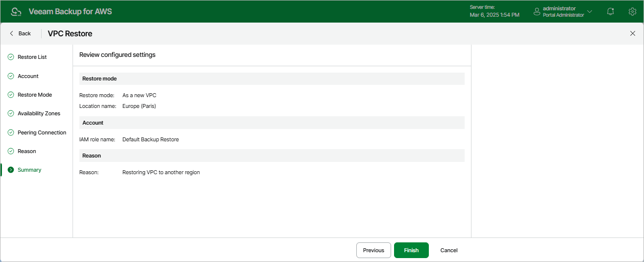The width and height of the screenshot is (644, 262).
Task: Click the 'Location name:' label
Action: 98,106
